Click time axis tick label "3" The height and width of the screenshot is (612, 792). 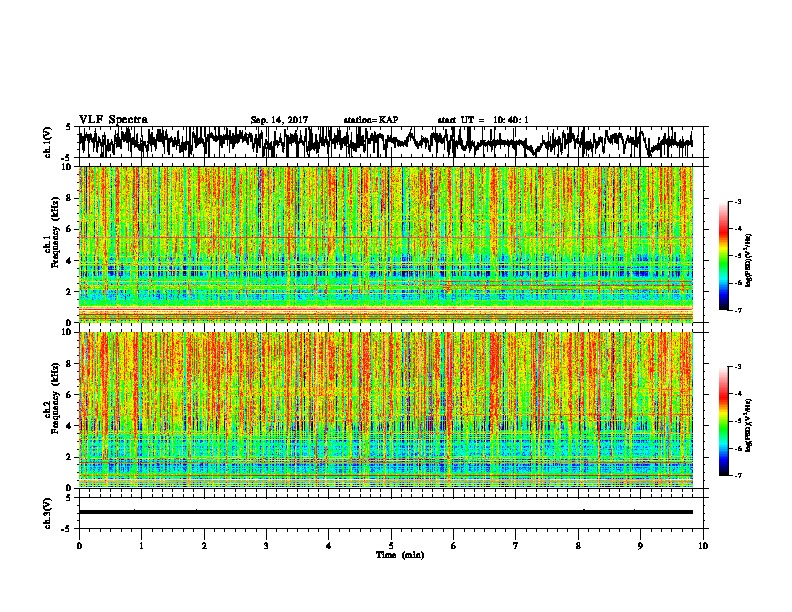point(266,546)
